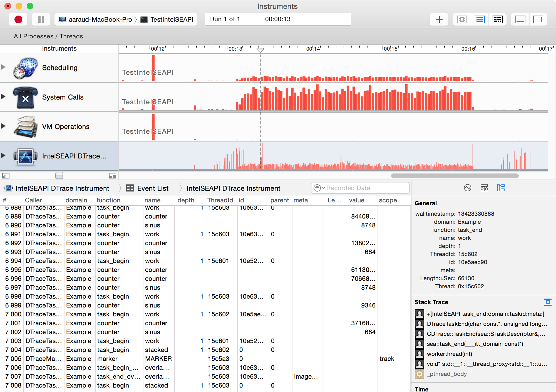This screenshot has height=392, width=556.
Task: Toggle the right inspector pane visibility
Action: click(x=538, y=19)
